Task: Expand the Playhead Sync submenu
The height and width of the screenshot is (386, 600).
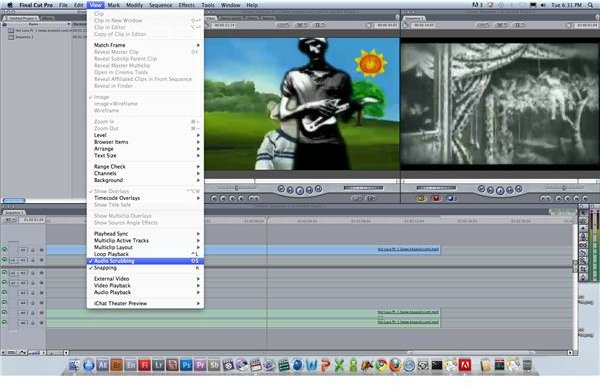Action: pos(145,234)
